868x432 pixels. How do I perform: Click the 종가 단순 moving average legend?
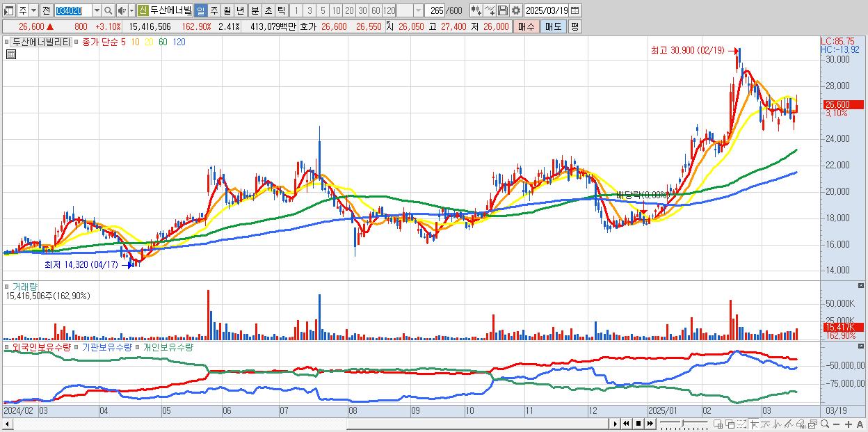(100, 42)
